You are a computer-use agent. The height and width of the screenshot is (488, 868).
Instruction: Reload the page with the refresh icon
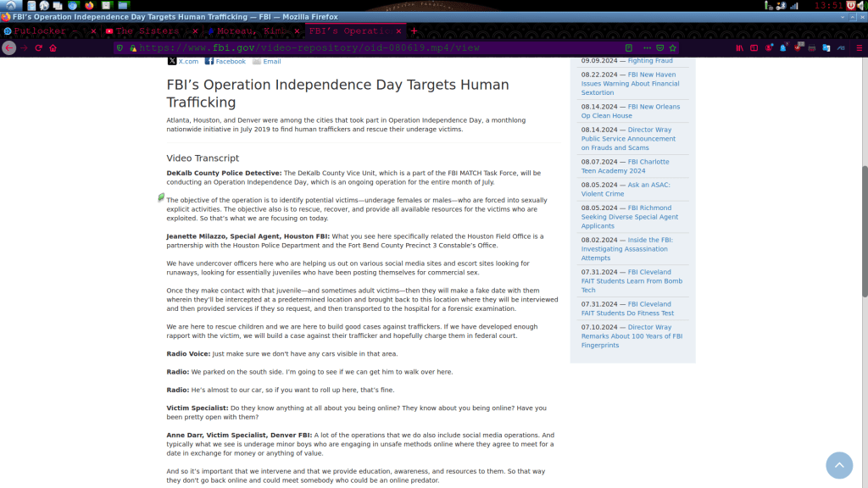tap(38, 48)
